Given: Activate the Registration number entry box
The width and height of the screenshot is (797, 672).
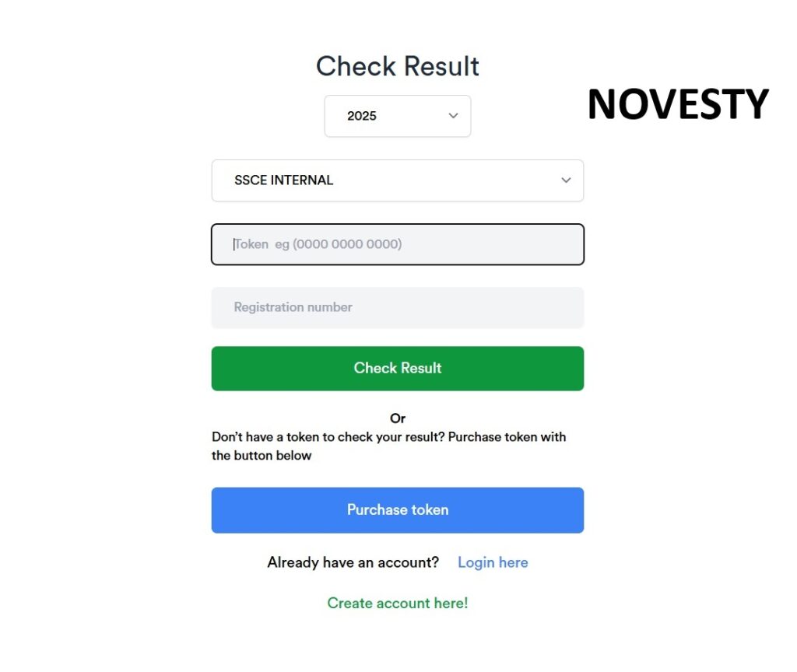Looking at the screenshot, I should [x=397, y=307].
